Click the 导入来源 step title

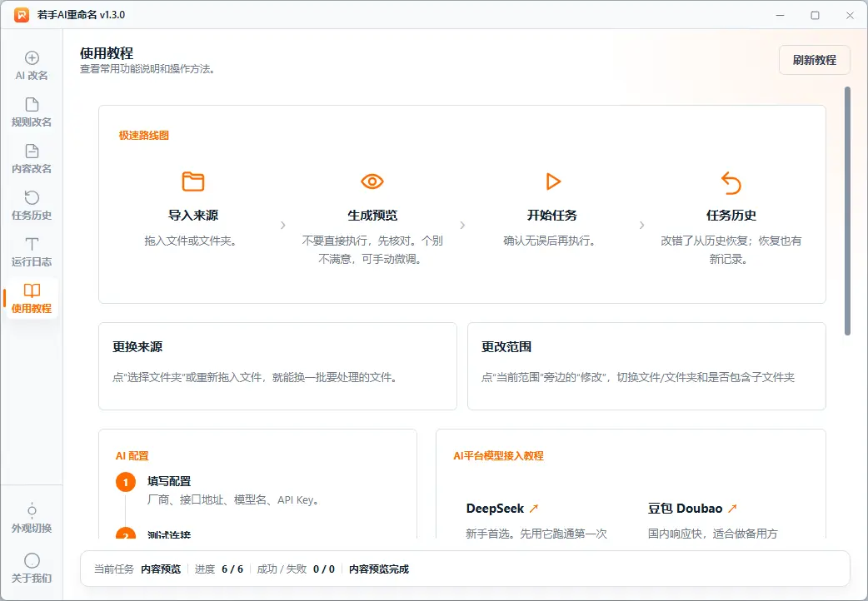[193, 216]
